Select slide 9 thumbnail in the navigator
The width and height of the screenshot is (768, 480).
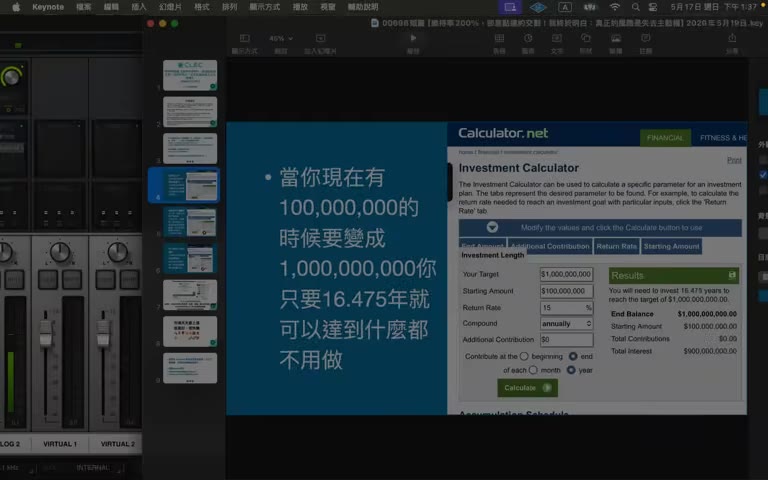(190, 368)
